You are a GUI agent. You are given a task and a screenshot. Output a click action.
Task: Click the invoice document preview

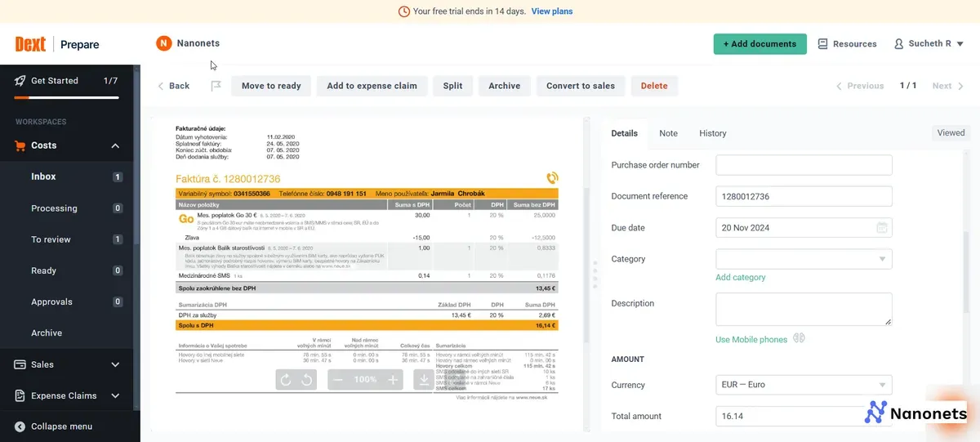click(x=367, y=274)
